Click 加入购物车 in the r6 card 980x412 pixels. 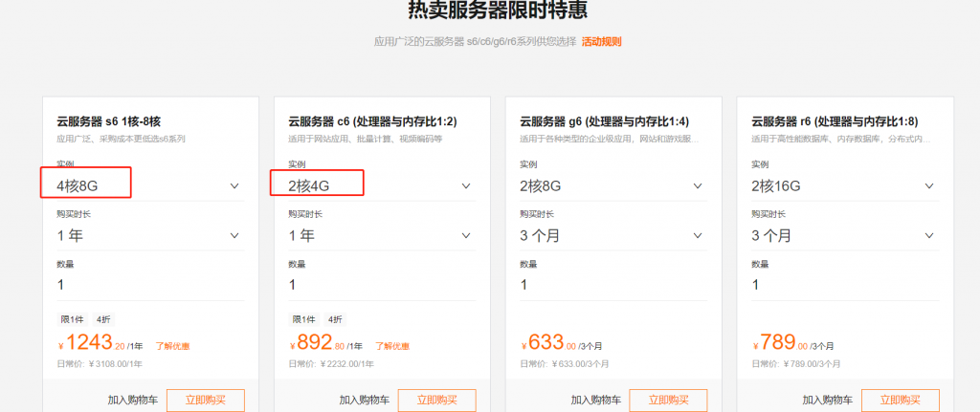[x=828, y=401]
